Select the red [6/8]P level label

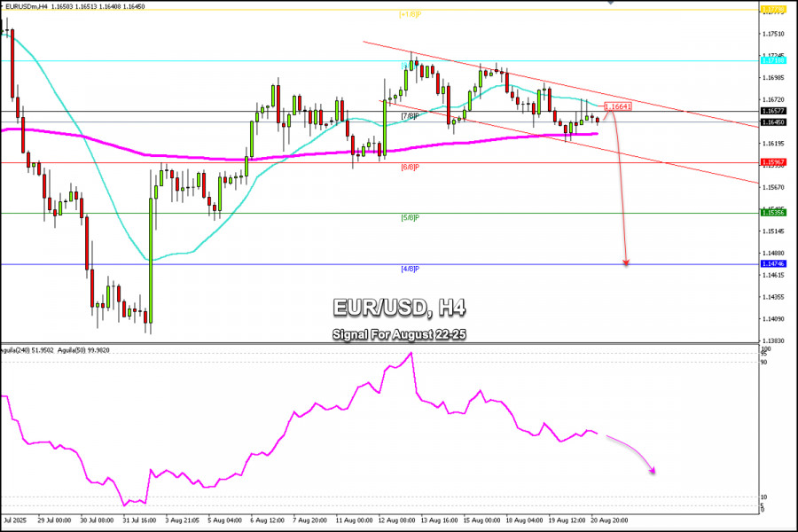(x=411, y=167)
